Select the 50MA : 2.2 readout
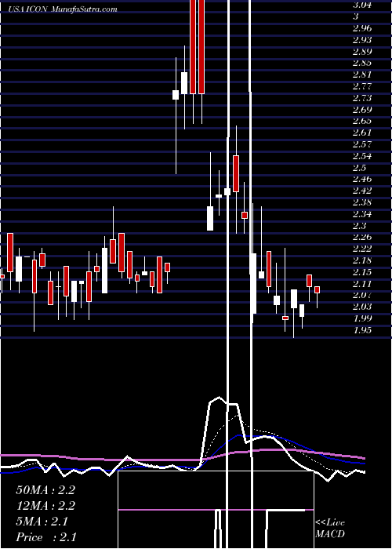This screenshot has height=549, width=392. click(45, 490)
